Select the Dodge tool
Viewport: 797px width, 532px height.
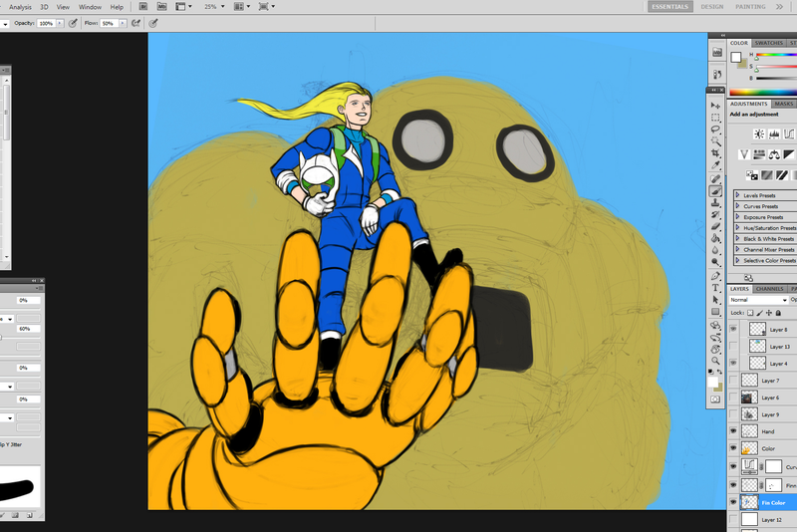[715, 262]
